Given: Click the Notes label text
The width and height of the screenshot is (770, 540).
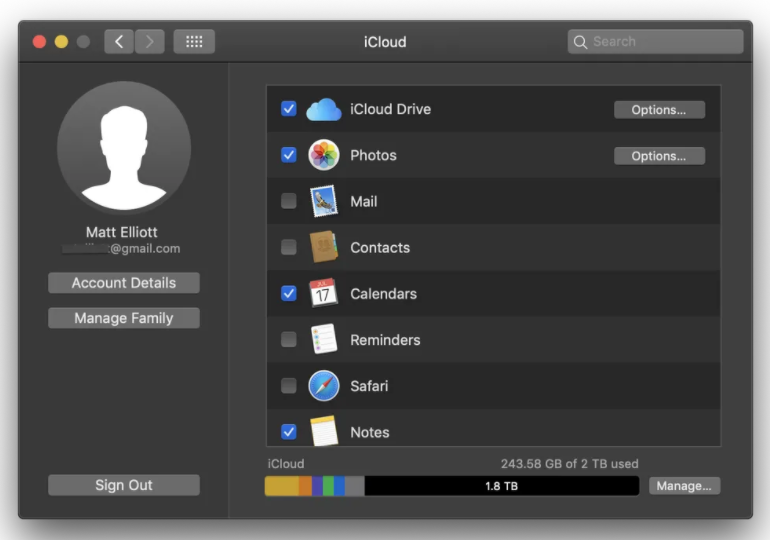Looking at the screenshot, I should [370, 432].
